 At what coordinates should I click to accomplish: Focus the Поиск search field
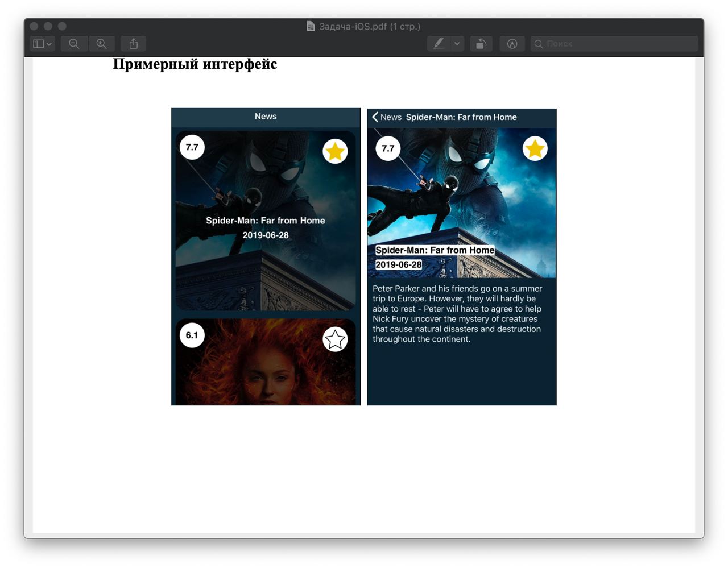click(614, 44)
